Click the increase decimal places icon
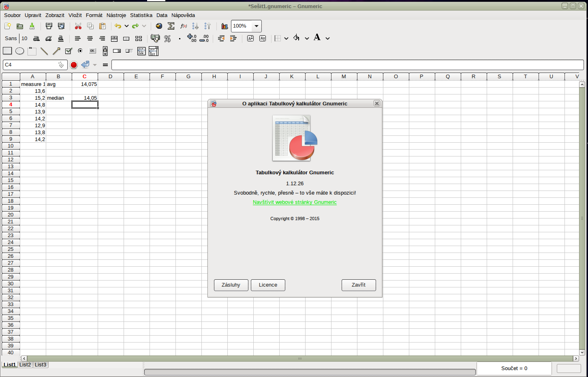The image size is (588, 377). coord(192,39)
